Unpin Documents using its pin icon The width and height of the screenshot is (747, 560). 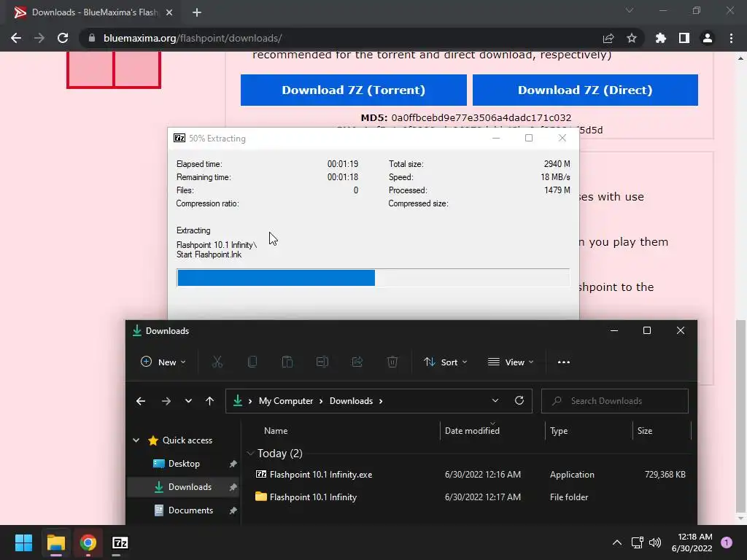coord(233,510)
